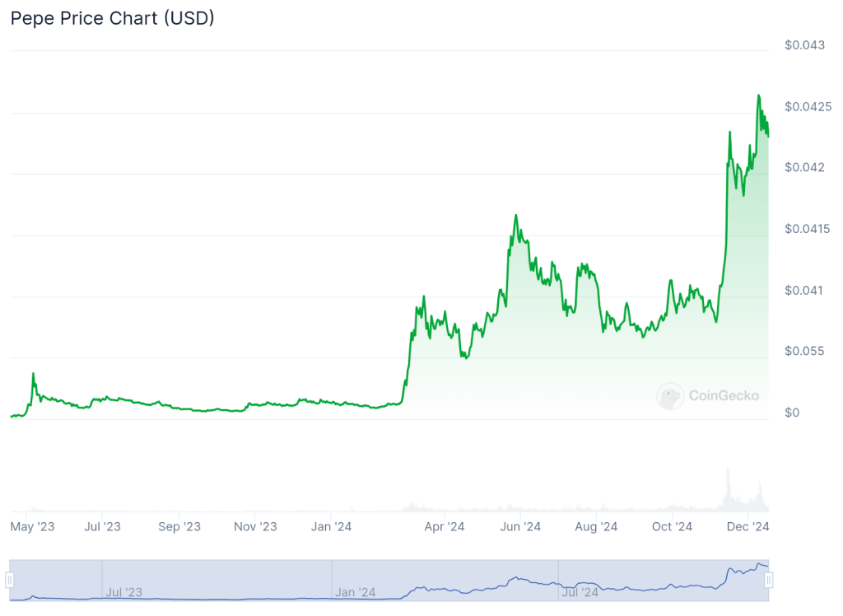Image resolution: width=843 pixels, height=616 pixels.
Task: Click the $0.055 y-axis price label
Action: coord(804,352)
